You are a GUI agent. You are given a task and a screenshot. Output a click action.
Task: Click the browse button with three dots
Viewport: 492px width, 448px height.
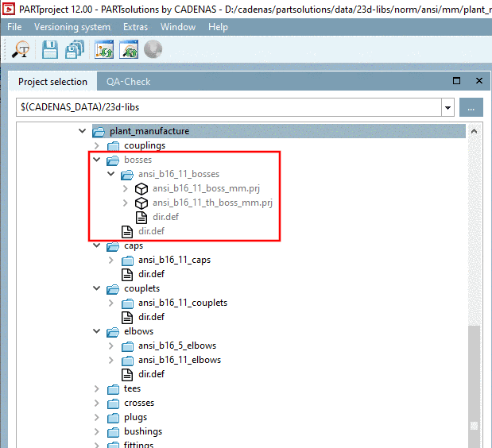471,107
